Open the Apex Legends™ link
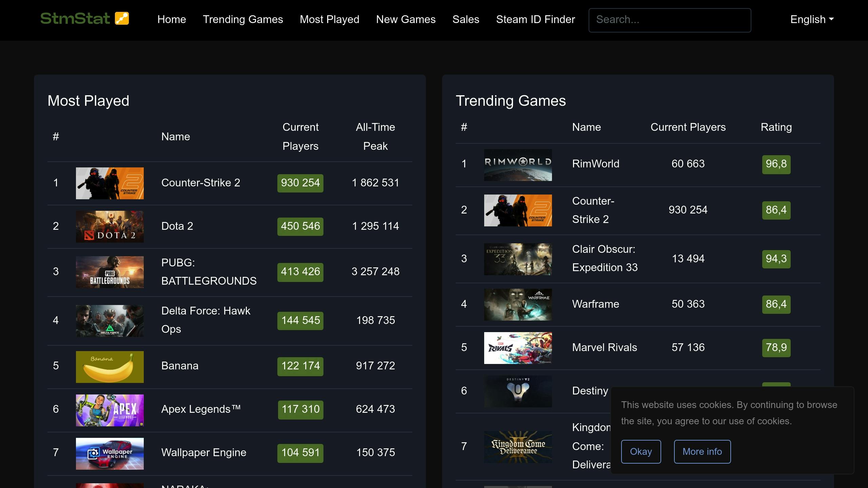Viewport: 868px width, 488px height. [x=201, y=409]
